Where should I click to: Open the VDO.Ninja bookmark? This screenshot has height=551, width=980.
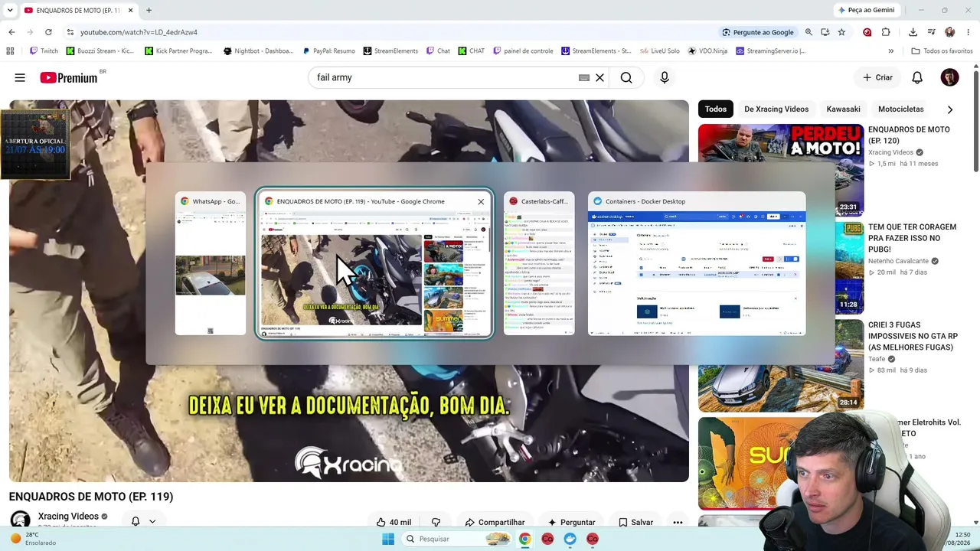tap(707, 51)
